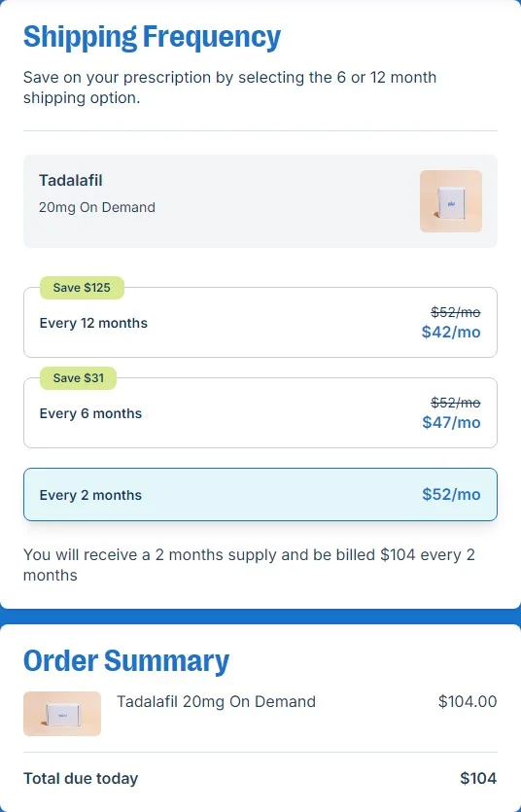The width and height of the screenshot is (521, 812).
Task: Click the Shipping Frequency heading
Action: (x=152, y=37)
